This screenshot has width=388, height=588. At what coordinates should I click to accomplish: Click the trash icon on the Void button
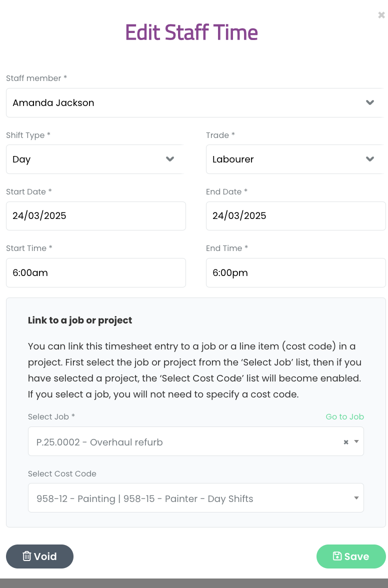tap(26, 556)
